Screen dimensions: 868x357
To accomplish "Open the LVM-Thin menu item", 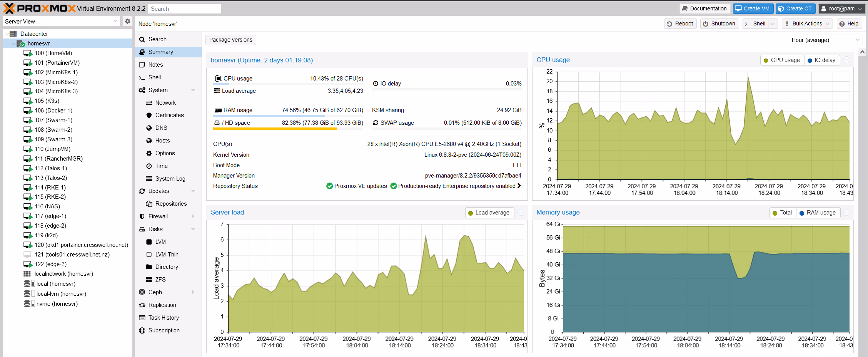I will [x=168, y=255].
